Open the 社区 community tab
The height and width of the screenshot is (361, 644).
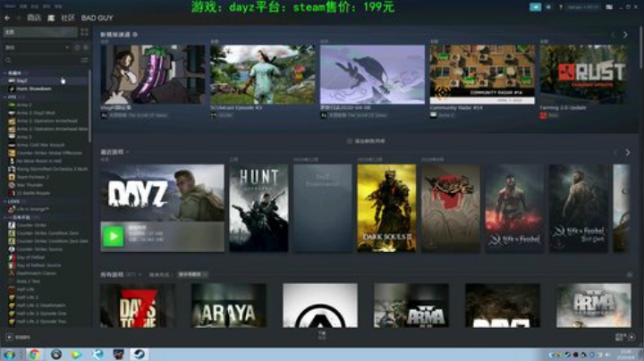tap(68, 18)
